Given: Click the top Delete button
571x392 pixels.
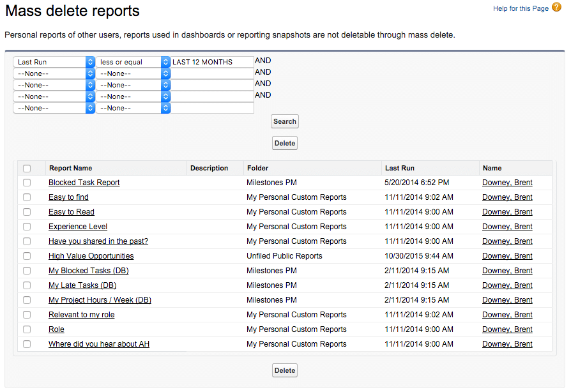Looking at the screenshot, I should click(x=284, y=142).
